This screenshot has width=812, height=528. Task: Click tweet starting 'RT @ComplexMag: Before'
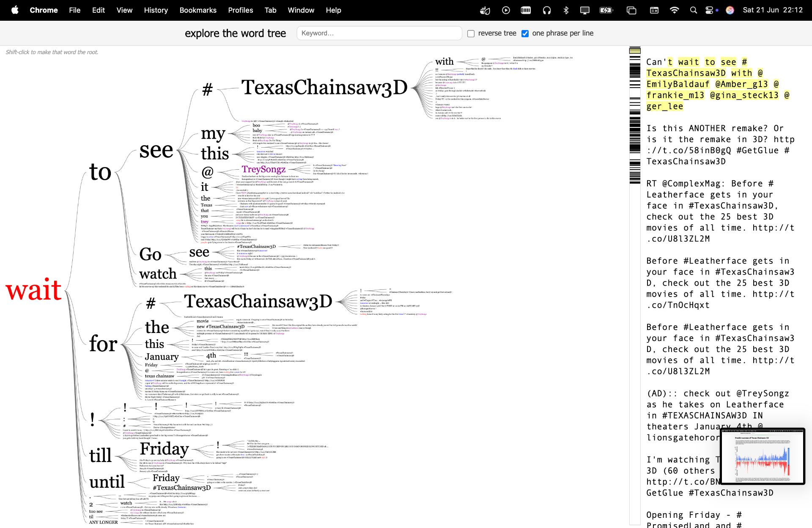coord(720,211)
